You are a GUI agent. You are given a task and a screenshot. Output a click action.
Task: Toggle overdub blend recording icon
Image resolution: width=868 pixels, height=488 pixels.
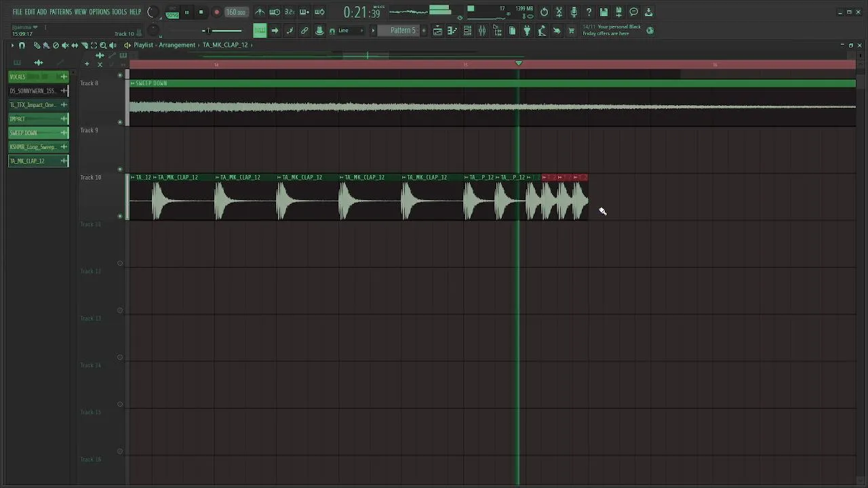pos(304,12)
